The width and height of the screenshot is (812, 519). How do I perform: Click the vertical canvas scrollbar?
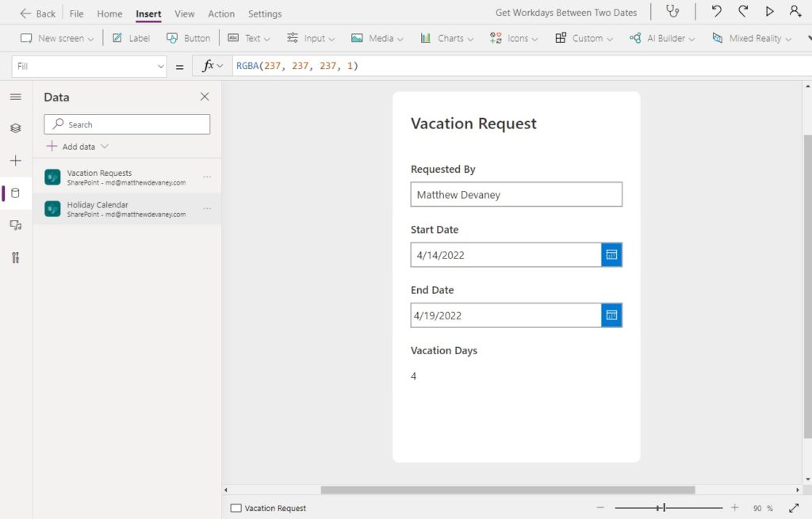[x=808, y=287]
